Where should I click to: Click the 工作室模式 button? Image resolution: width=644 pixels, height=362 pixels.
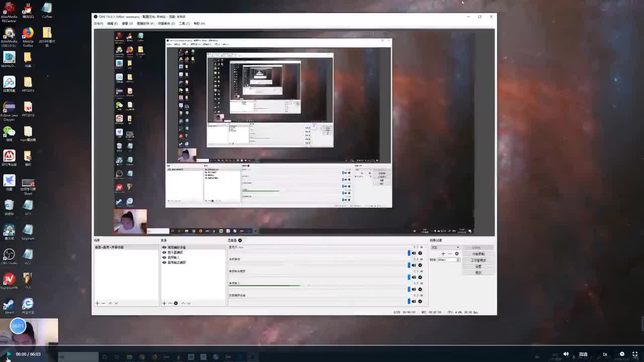(478, 260)
